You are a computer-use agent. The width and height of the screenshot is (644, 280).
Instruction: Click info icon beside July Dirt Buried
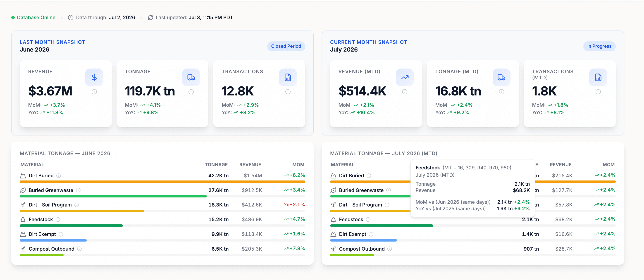[369, 176]
